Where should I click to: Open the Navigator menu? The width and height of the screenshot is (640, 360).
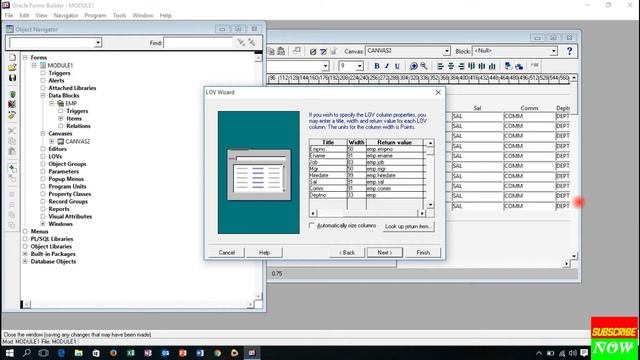point(66,16)
